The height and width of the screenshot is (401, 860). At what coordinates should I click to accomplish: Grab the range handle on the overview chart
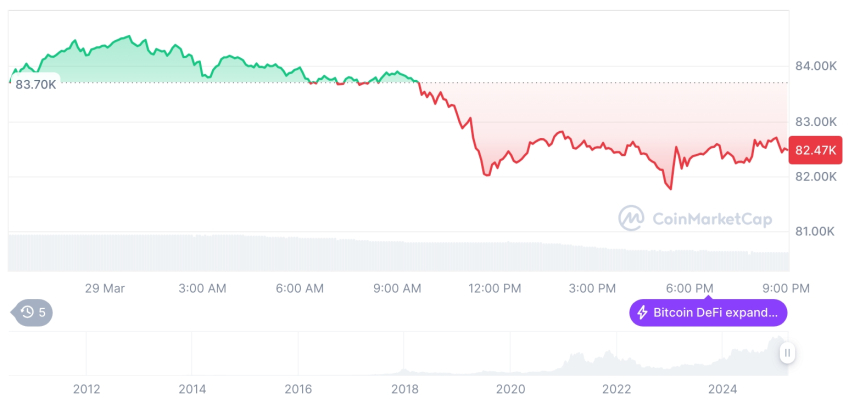click(788, 353)
